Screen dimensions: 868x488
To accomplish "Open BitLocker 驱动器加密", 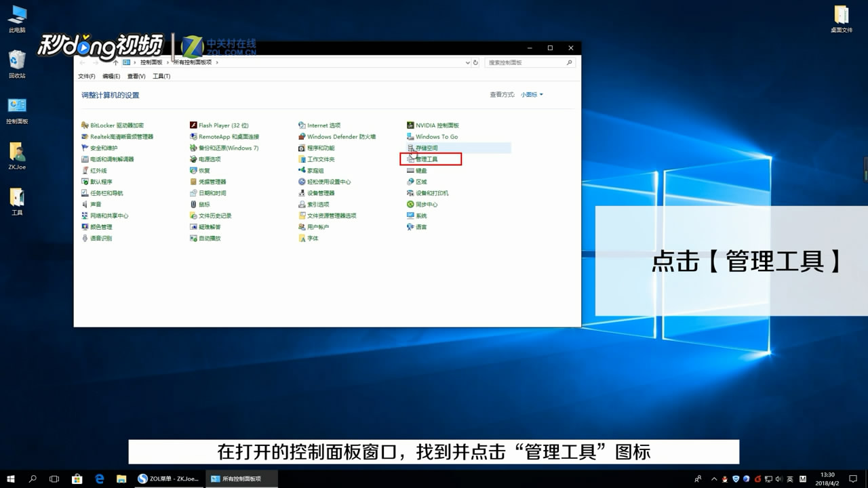I will pos(113,125).
